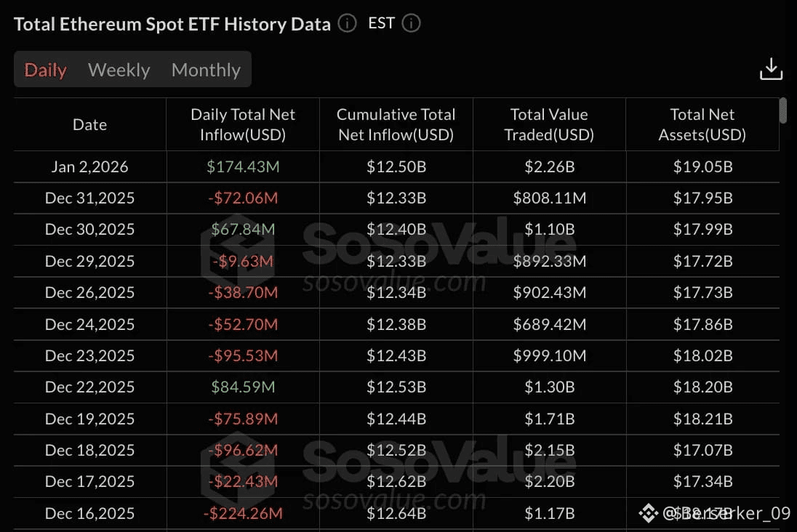Switch to the Weekly tab
Screen dimensions: 797x532
tap(119, 70)
